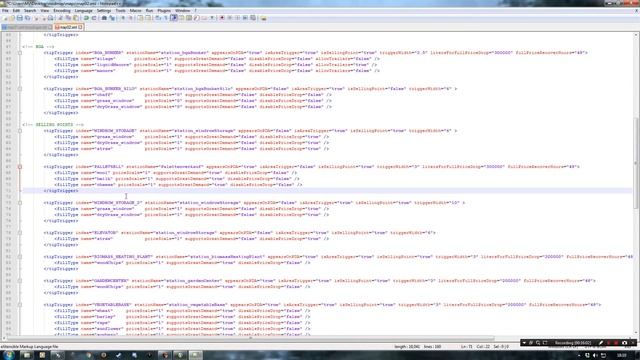Screen dimensions: 640x360
Task: Undo last edit using green arrow icon
Action: (x=86, y=18)
